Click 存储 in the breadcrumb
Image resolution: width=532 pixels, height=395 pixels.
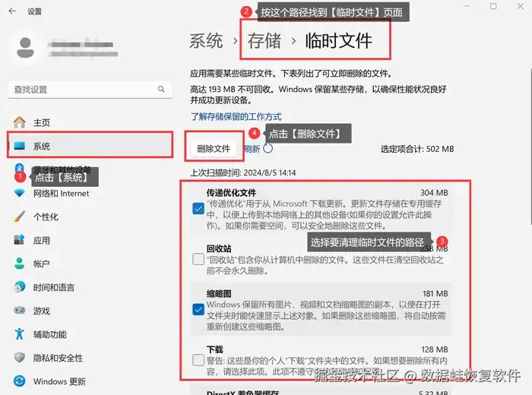[264, 41]
